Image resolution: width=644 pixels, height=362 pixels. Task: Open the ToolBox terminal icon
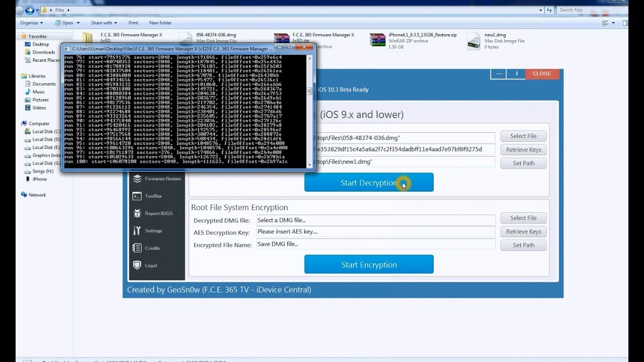pos(137,196)
